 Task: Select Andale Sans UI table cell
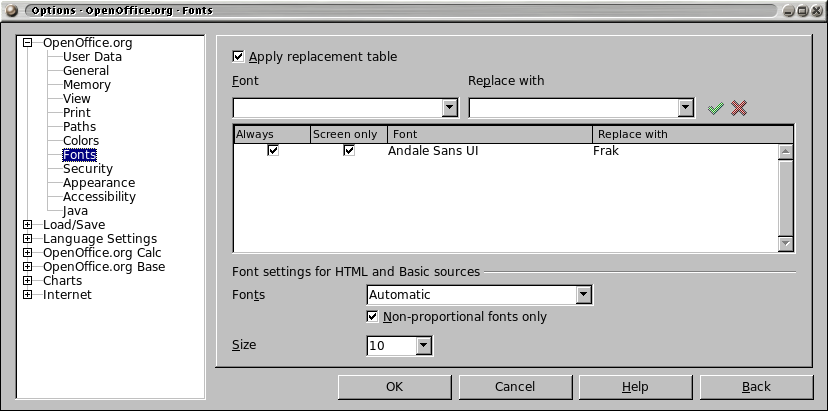433,151
